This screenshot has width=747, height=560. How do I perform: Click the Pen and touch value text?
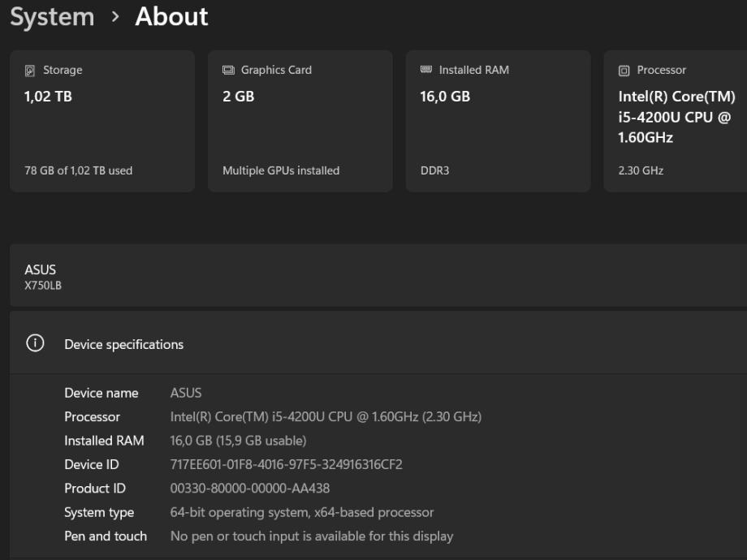pos(312,536)
